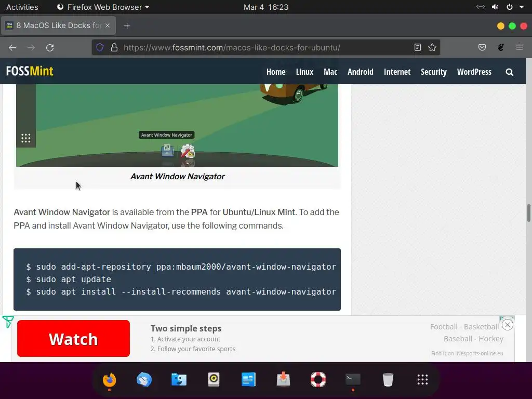
Task: Open tracking protection shield icon
Action: (100, 47)
